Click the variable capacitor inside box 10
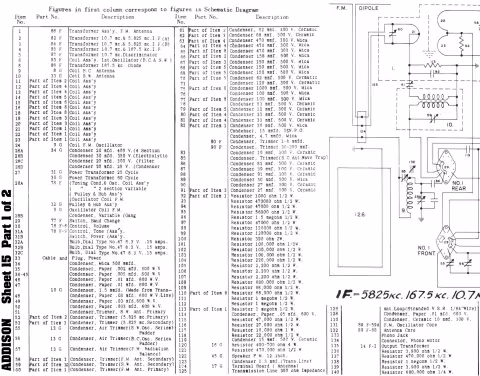480x376 pixels. [433, 118]
